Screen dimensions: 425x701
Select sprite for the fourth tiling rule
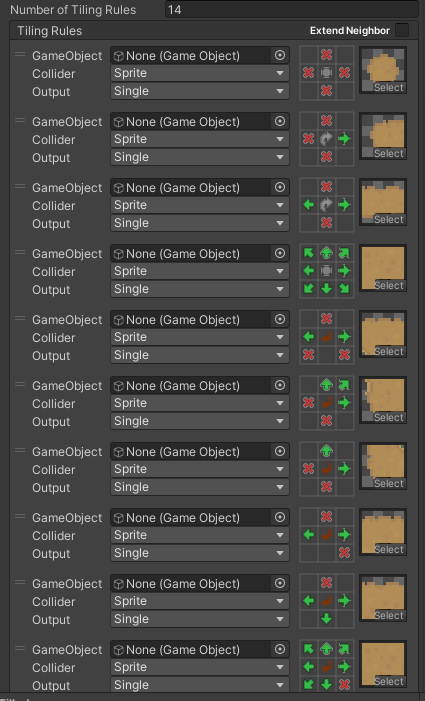[388, 285]
